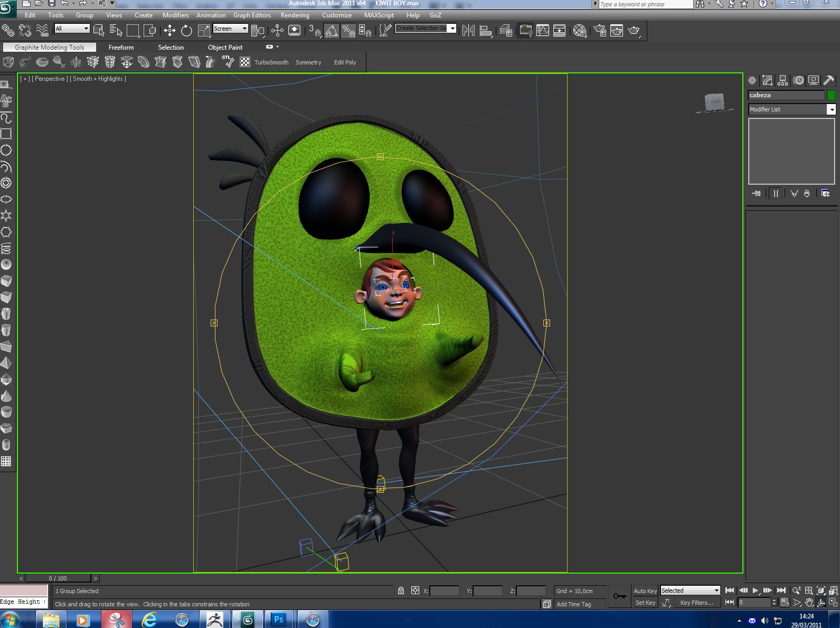Open the Material Editor
Viewport: 840px width, 628px height.
pyautogui.click(x=580, y=31)
